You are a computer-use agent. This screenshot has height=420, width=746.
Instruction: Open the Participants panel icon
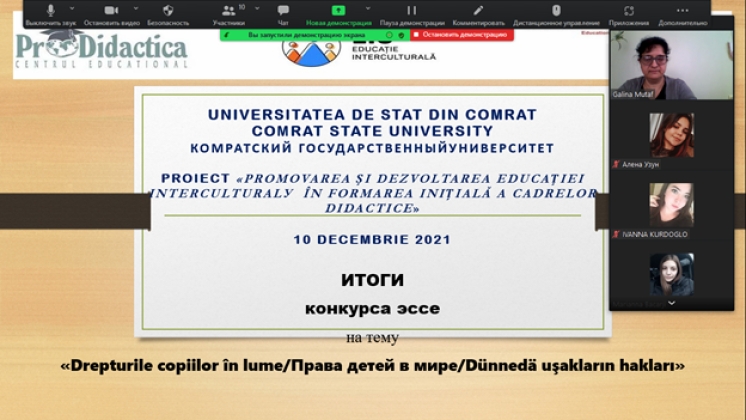tap(227, 11)
